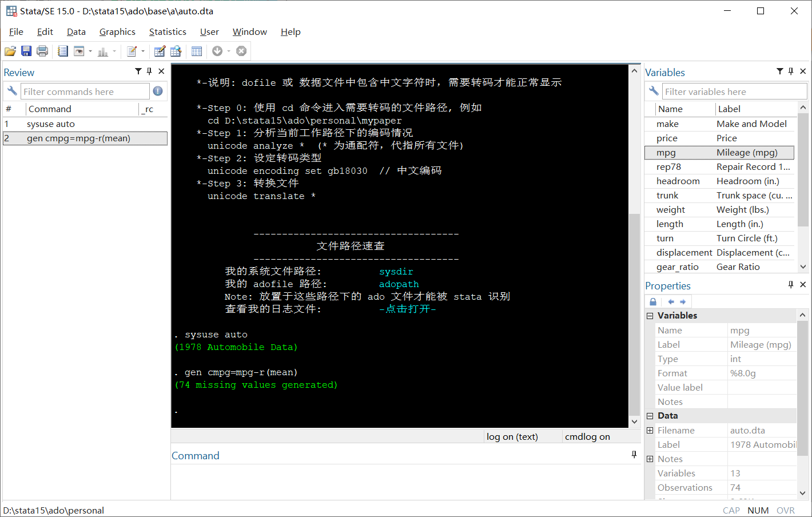Close the Review panel
This screenshot has height=517, width=812.
click(161, 71)
